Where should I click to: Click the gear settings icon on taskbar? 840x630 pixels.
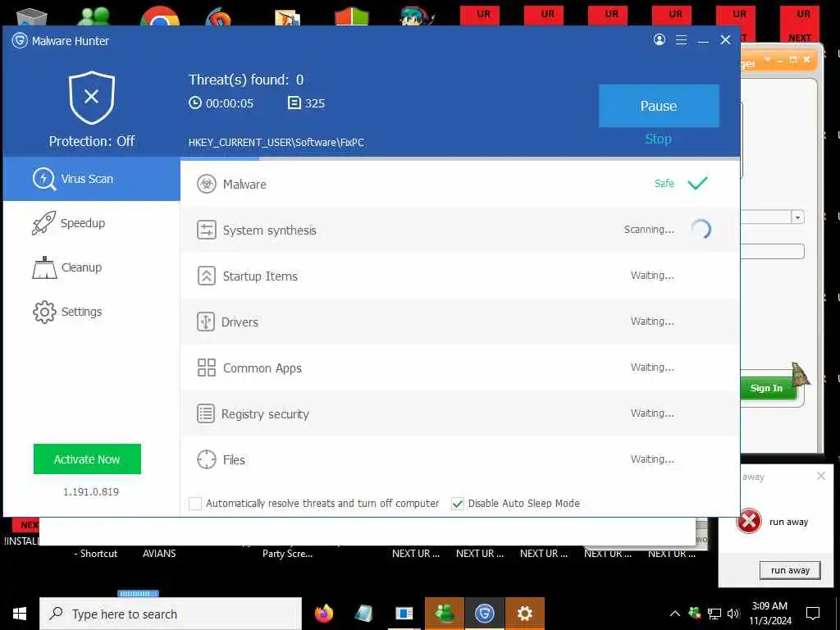pyautogui.click(x=525, y=614)
